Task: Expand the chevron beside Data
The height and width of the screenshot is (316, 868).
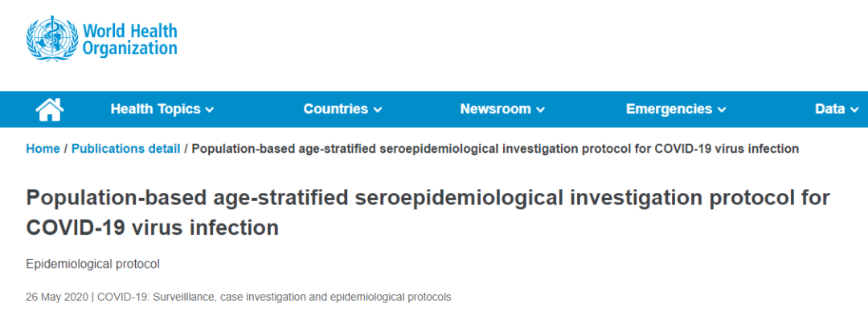Action: tap(854, 110)
